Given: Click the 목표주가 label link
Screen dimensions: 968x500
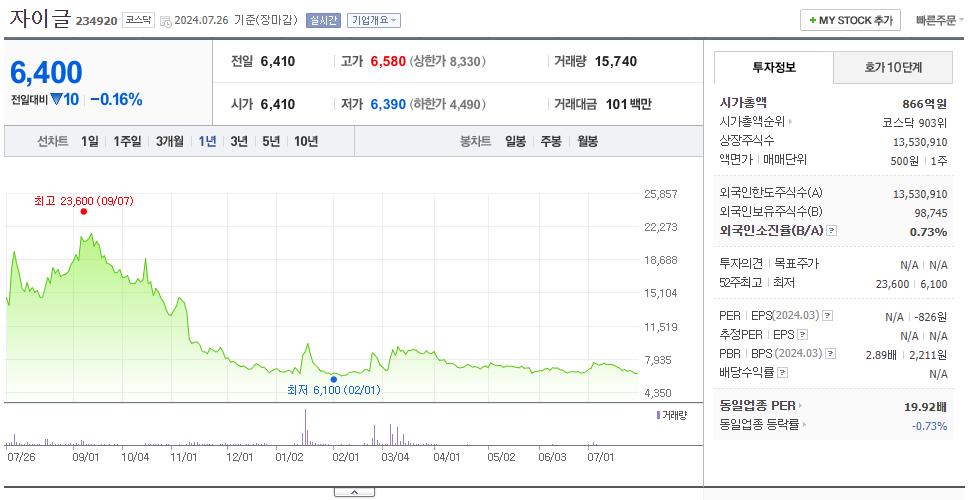Looking at the screenshot, I should (797, 264).
